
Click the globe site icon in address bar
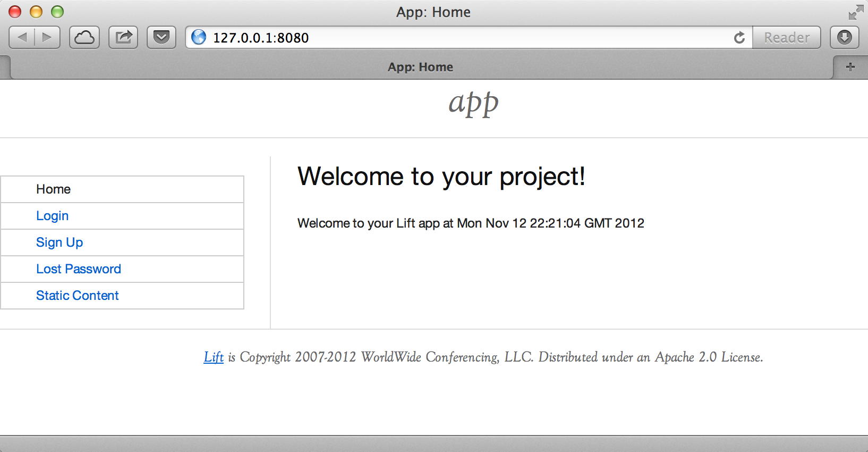[x=199, y=37]
